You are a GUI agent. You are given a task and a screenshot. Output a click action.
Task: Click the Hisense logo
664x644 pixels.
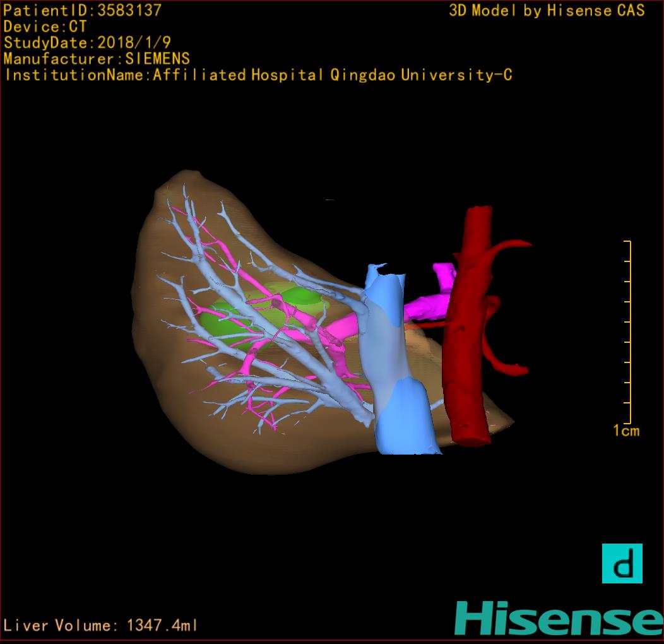559,617
